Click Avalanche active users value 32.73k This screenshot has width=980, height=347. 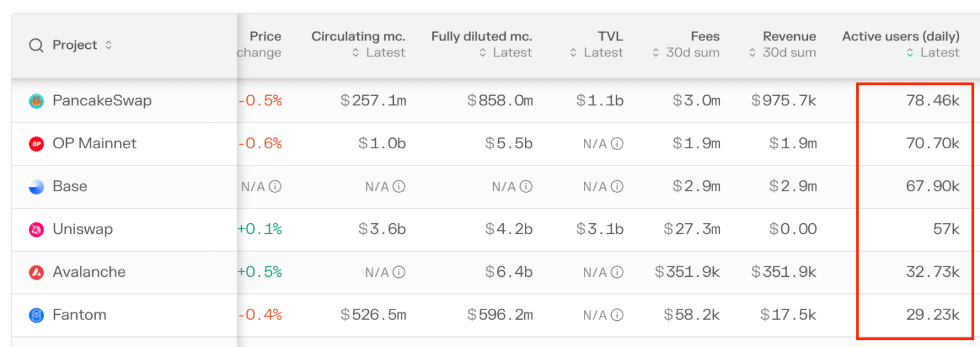(x=932, y=272)
